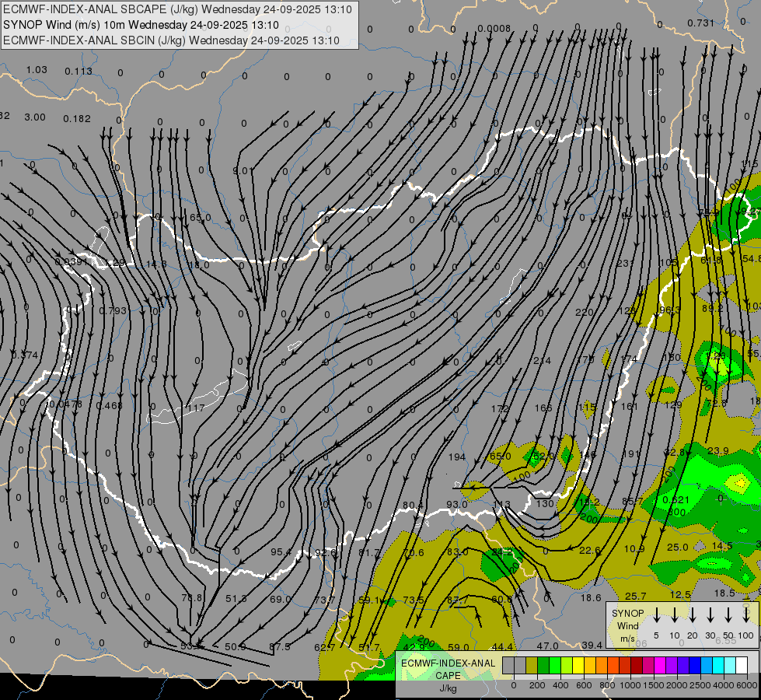Viewport: 761px width, 700px height.
Task: Click the 3.00 value on the map
Action: tap(35, 117)
